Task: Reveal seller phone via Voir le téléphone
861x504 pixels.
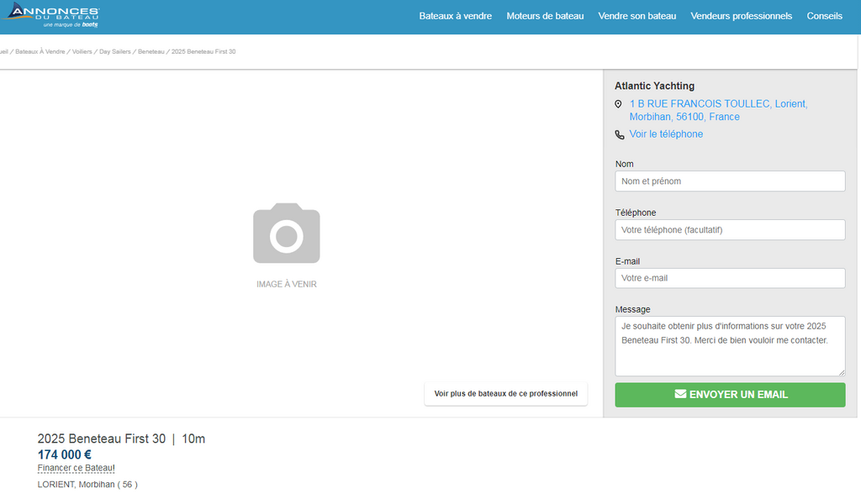Action: pos(666,134)
